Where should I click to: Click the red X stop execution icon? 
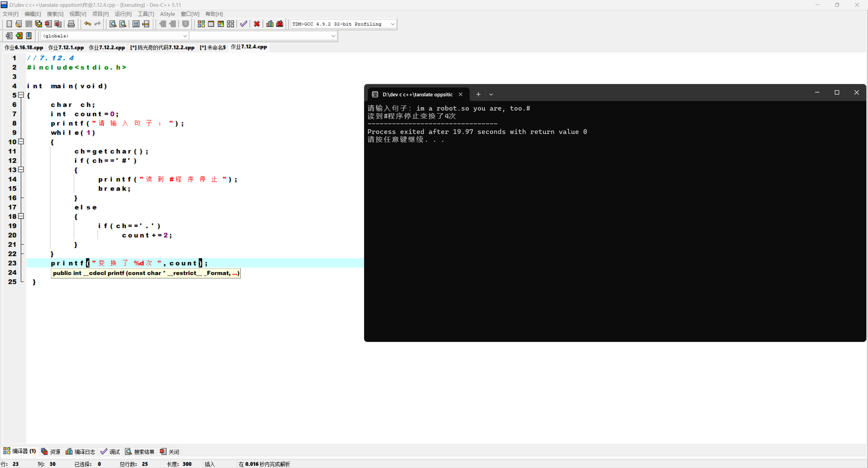[257, 24]
